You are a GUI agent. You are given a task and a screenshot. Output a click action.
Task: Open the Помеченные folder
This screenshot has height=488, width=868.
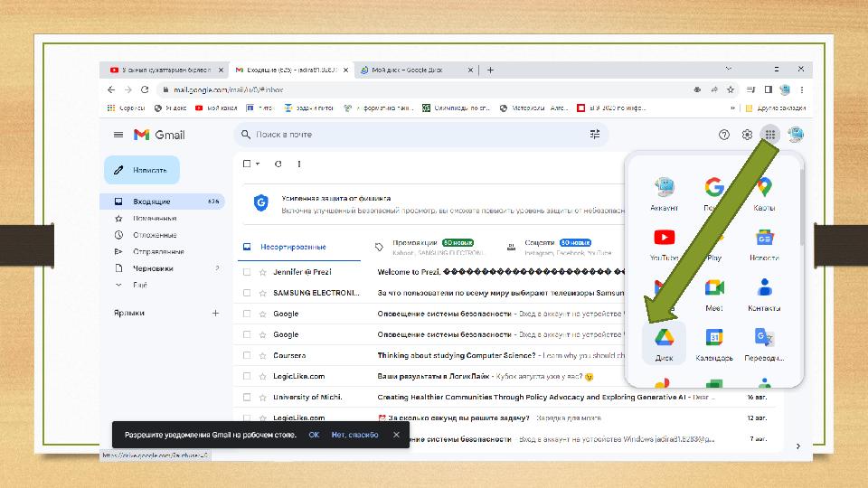point(155,219)
